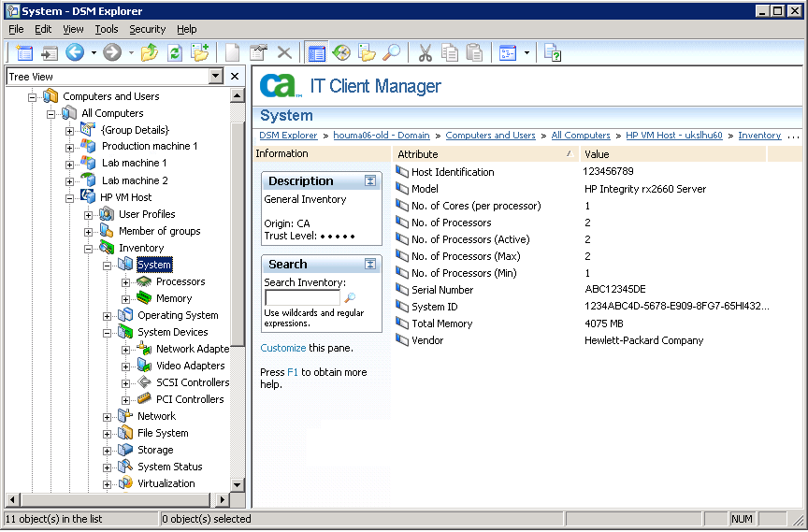808x532 pixels.
Task: Click the help document icon in toolbar
Action: (552, 53)
